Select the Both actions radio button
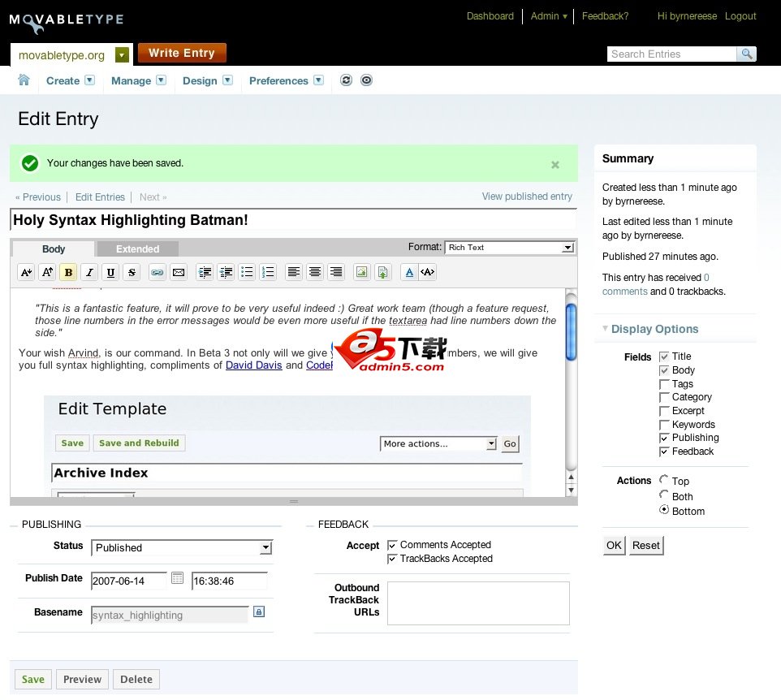781x700 pixels. [664, 495]
